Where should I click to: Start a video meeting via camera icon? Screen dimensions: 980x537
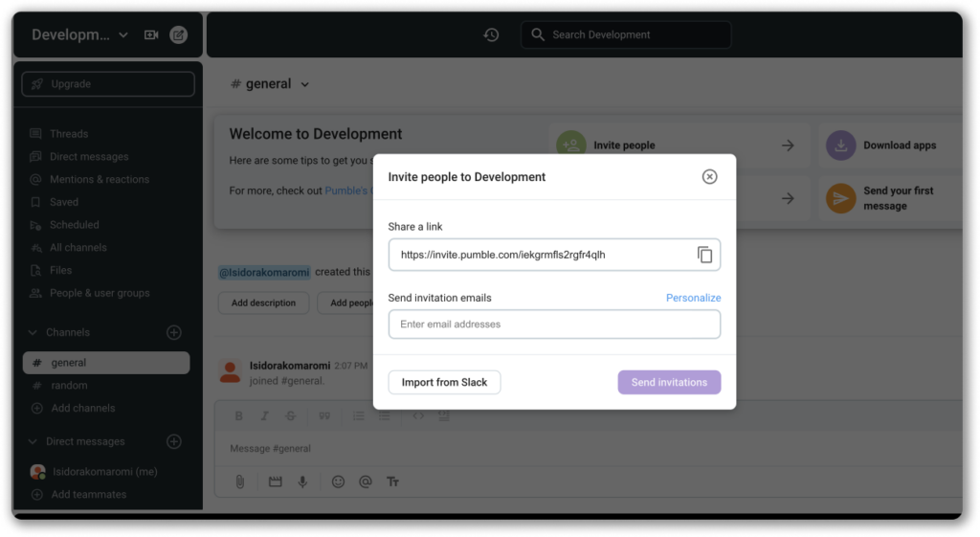click(x=151, y=35)
